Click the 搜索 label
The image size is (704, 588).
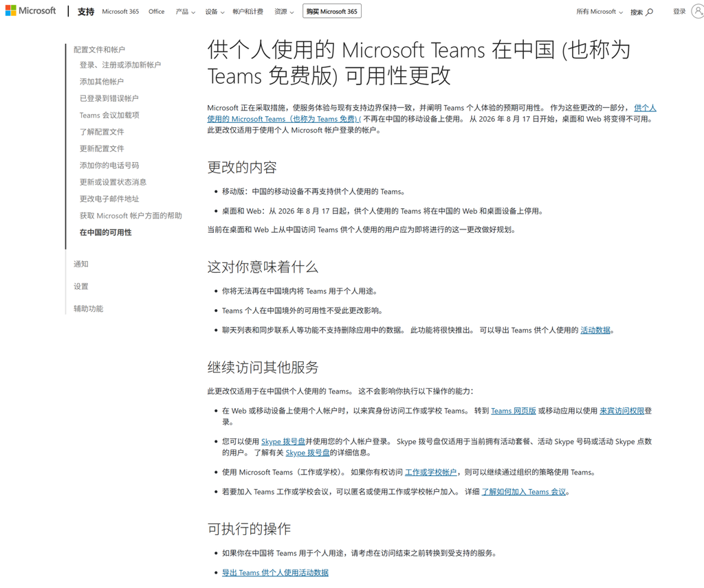(x=636, y=12)
